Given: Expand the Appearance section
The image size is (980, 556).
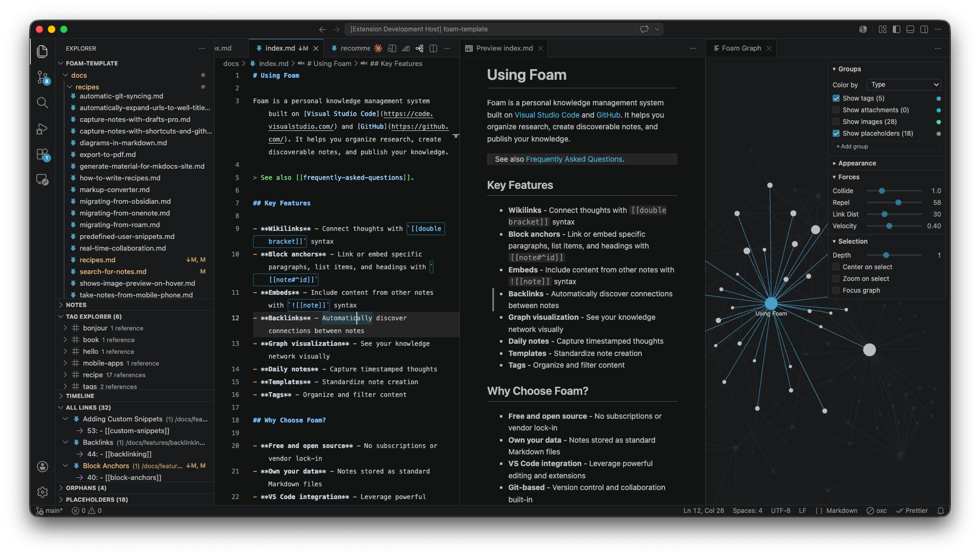Looking at the screenshot, I should coord(857,163).
